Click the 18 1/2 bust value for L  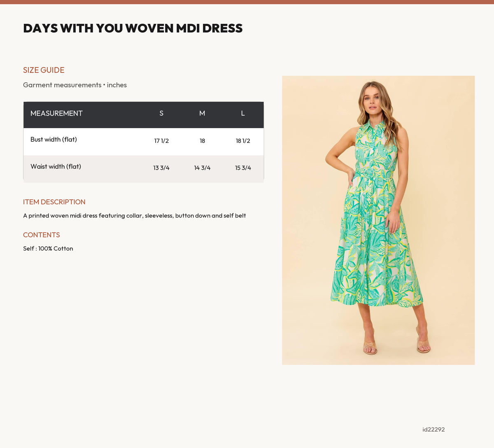click(243, 141)
